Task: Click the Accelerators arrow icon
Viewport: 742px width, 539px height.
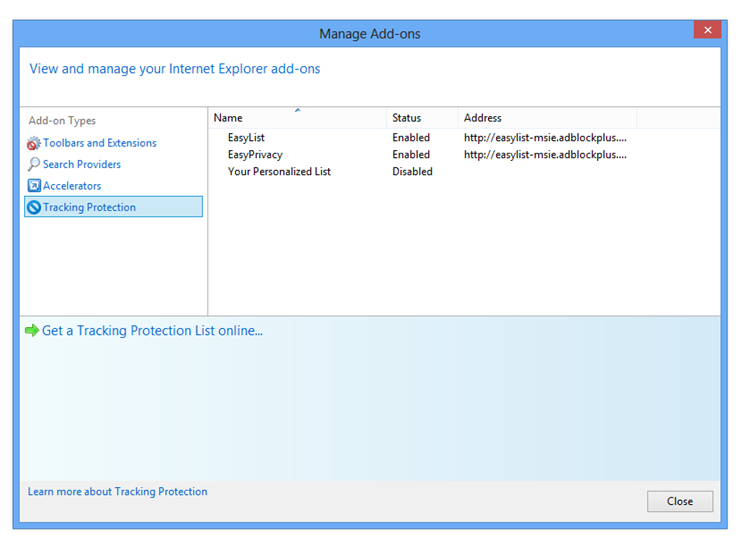Action: [x=34, y=186]
